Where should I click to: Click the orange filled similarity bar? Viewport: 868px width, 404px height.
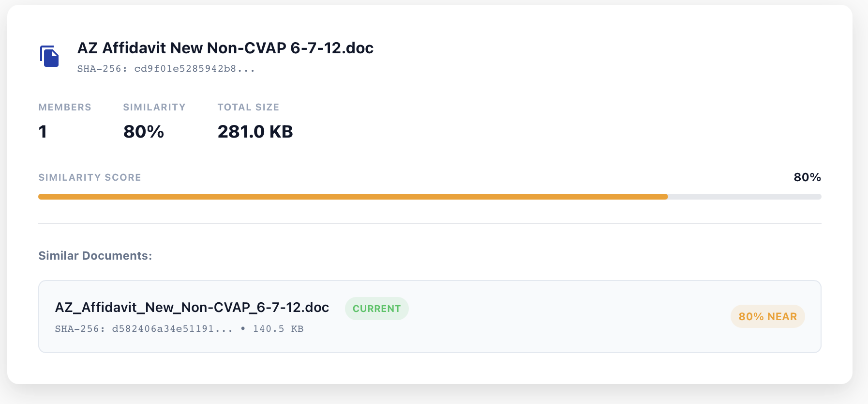[x=353, y=197]
